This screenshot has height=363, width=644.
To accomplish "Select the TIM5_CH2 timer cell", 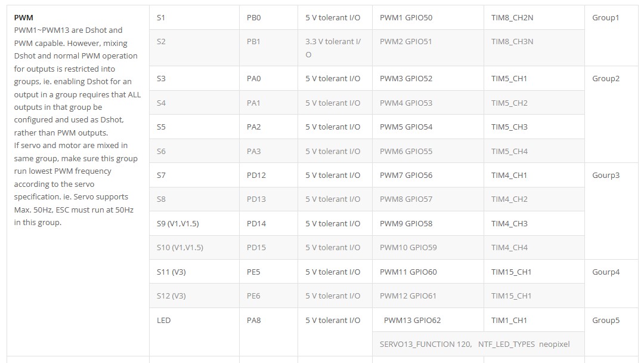I will click(x=534, y=103).
